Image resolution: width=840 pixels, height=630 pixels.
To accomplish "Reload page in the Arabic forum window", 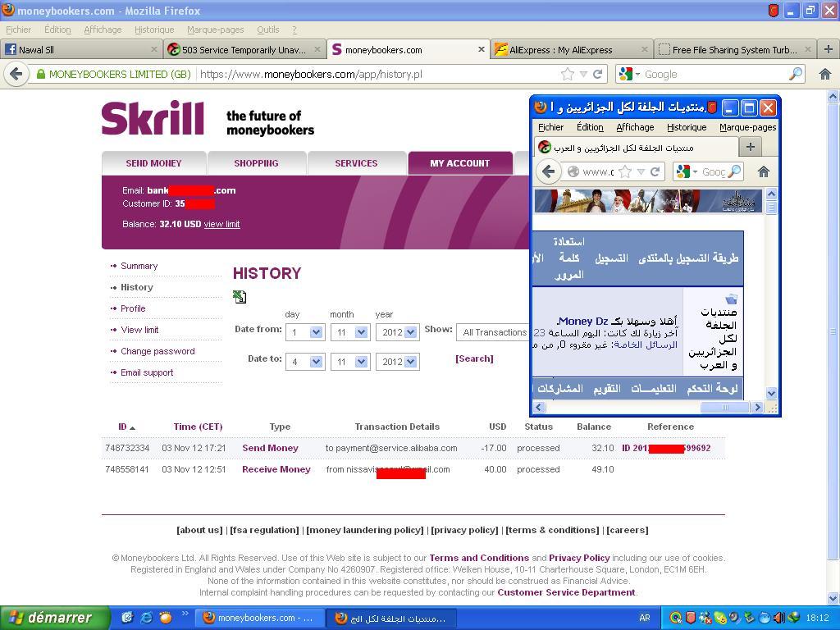I will coord(655,171).
